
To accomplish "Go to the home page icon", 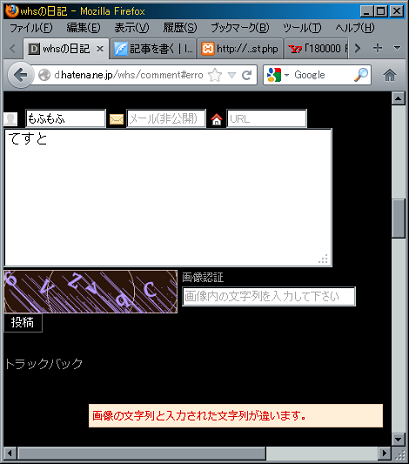I will coord(389,75).
